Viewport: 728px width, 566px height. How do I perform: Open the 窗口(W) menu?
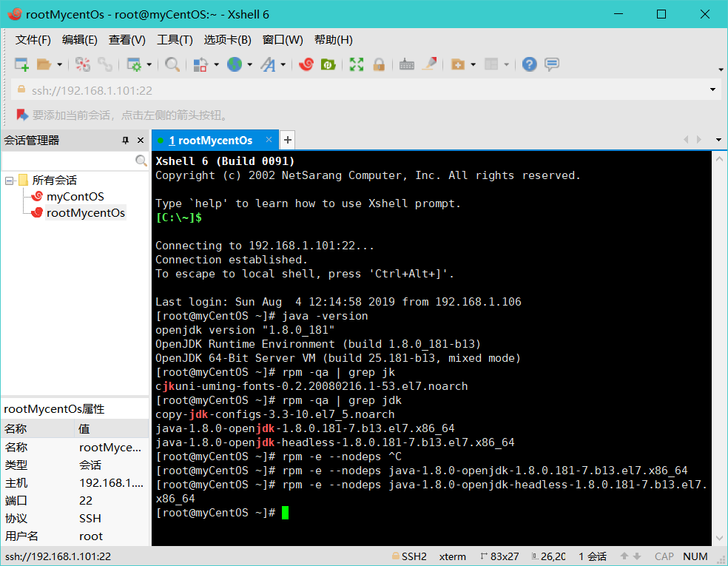coord(283,40)
